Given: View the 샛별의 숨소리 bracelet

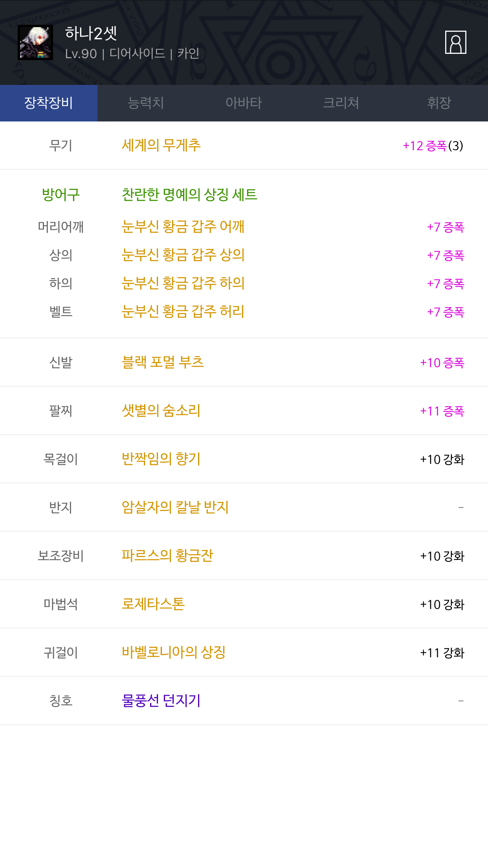Looking at the screenshot, I should coord(161,411).
